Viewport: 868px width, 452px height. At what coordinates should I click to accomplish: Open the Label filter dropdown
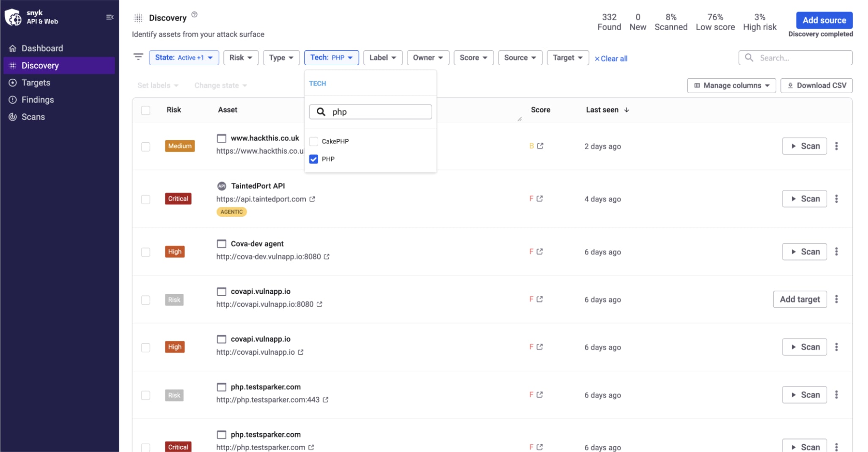382,58
